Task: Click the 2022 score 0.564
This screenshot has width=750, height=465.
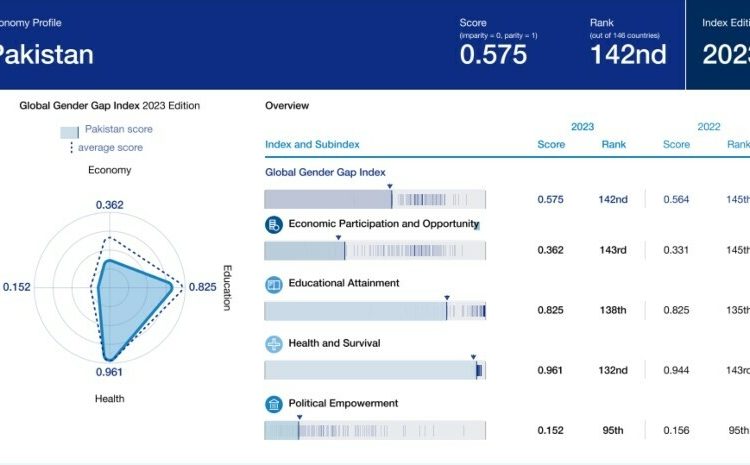Action: 676,199
